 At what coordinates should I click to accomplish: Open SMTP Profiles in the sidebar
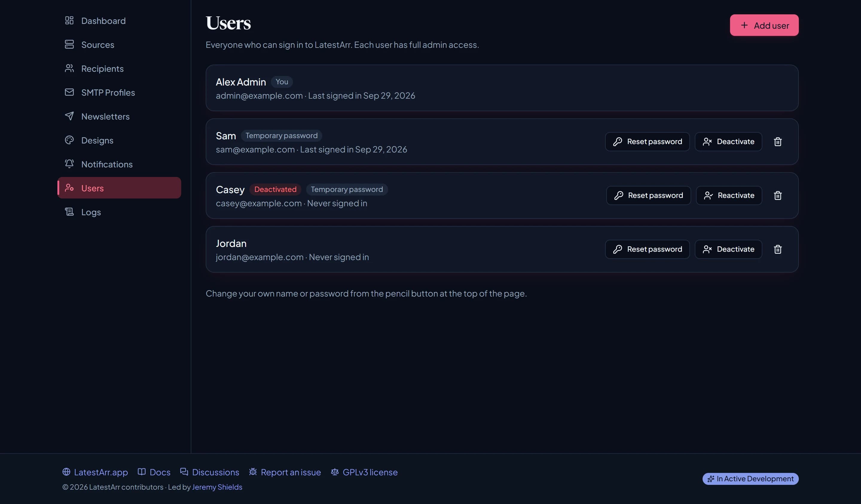119,92
